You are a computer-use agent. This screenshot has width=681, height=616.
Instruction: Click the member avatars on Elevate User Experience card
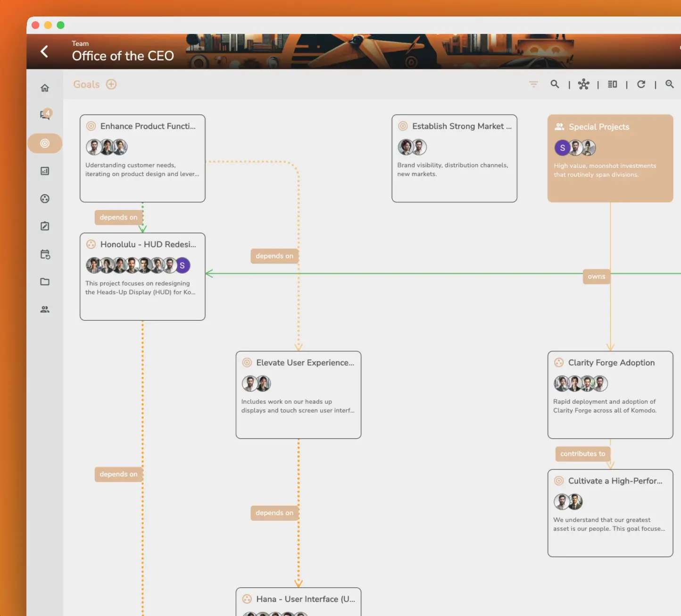257,383
